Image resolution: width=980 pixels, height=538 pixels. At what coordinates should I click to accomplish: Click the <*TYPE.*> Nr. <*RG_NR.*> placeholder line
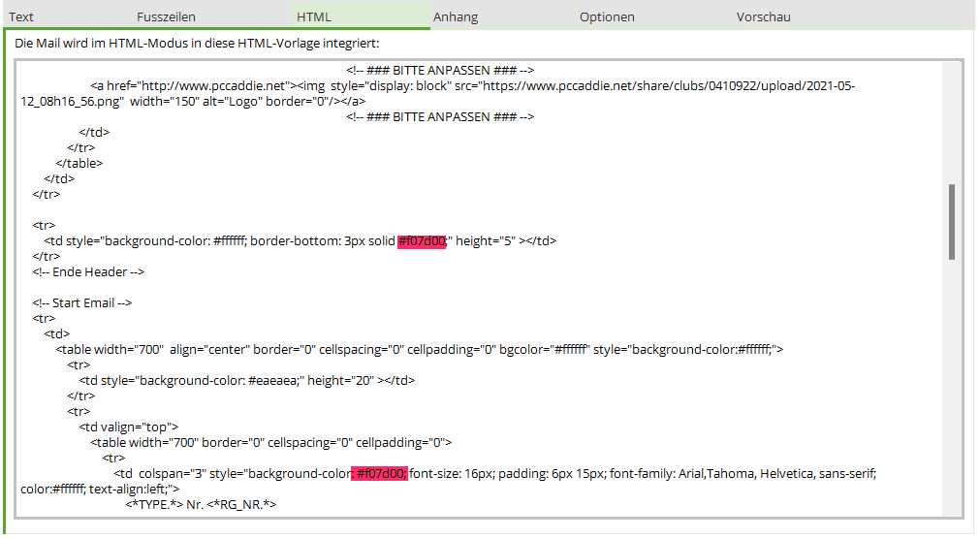pos(201,505)
